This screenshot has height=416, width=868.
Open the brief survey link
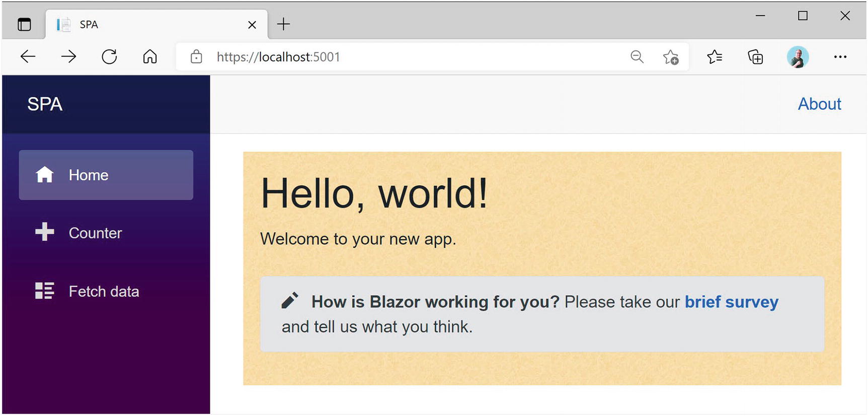[731, 302]
